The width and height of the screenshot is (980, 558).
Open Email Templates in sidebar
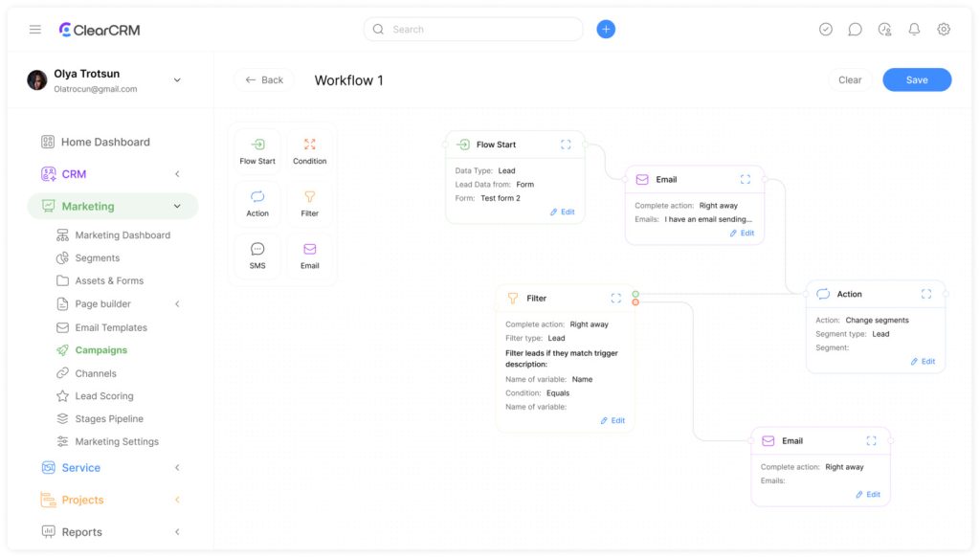click(x=111, y=327)
